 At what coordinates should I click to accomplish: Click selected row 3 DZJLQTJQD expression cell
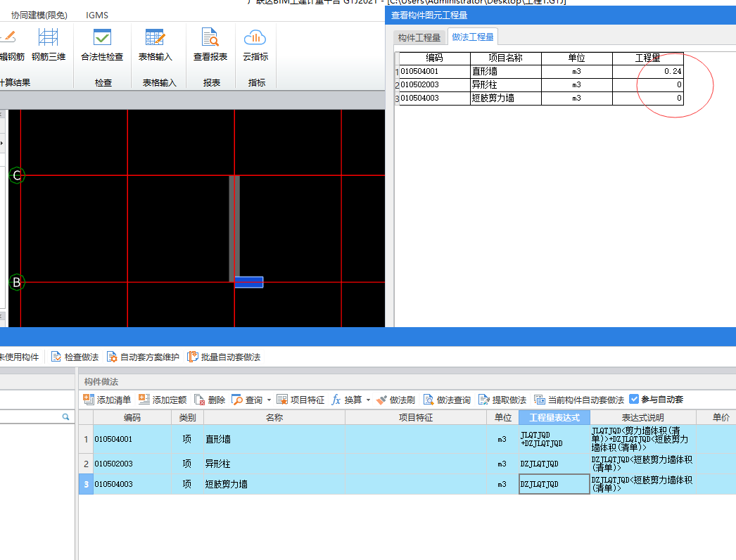click(554, 484)
